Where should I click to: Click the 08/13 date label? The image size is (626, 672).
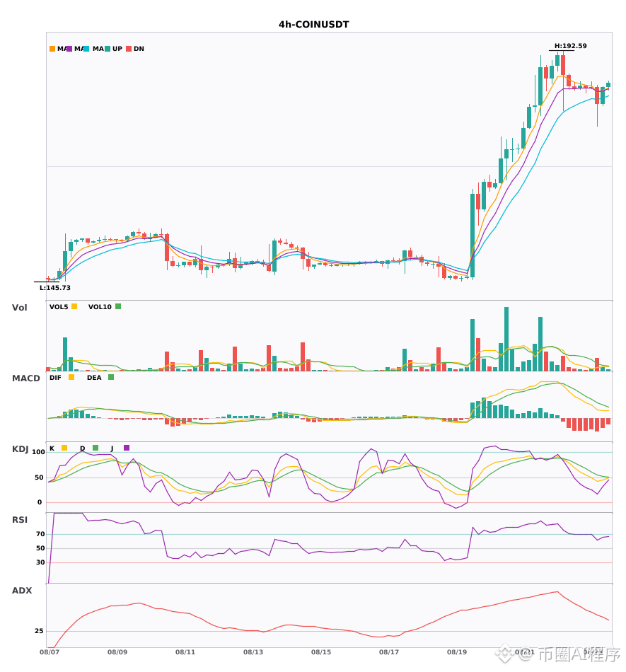[x=253, y=652]
